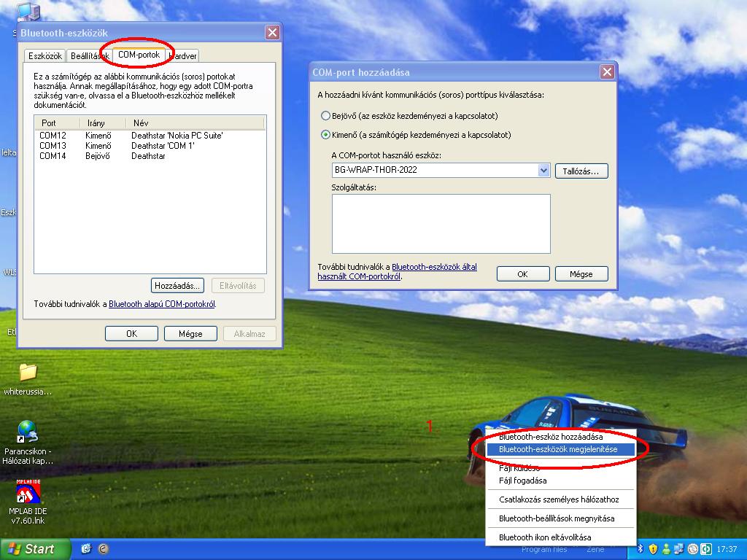Click OK in the COM-port hozzáadása dialog
Screen dimensions: 747x560
522,274
